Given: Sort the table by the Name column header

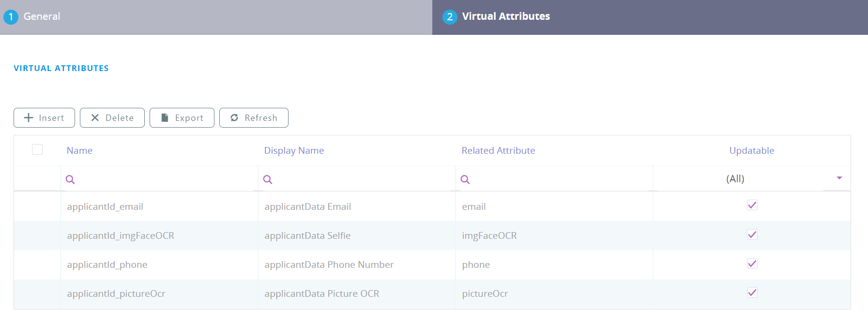Looking at the screenshot, I should [79, 150].
